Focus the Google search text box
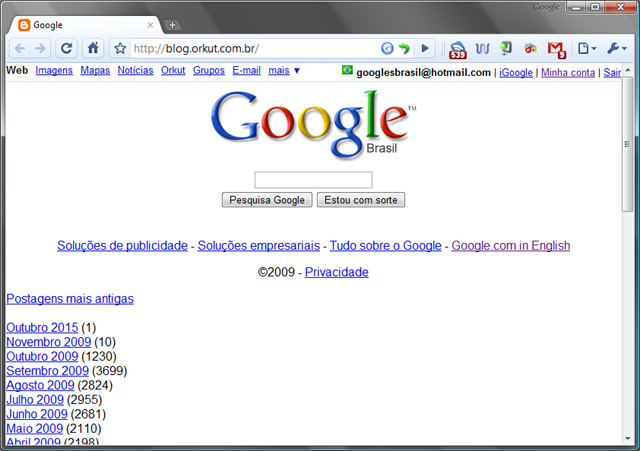The width and height of the screenshot is (640, 451). coord(313,180)
